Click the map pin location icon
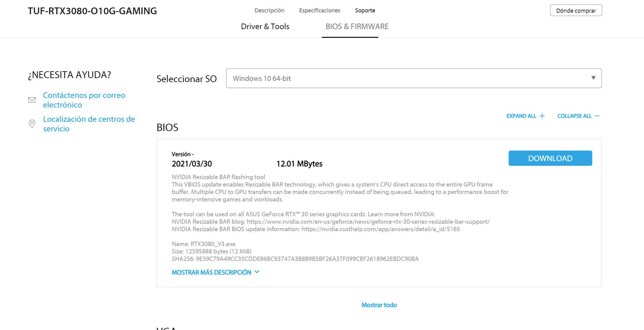The image size is (644, 330). 32,124
